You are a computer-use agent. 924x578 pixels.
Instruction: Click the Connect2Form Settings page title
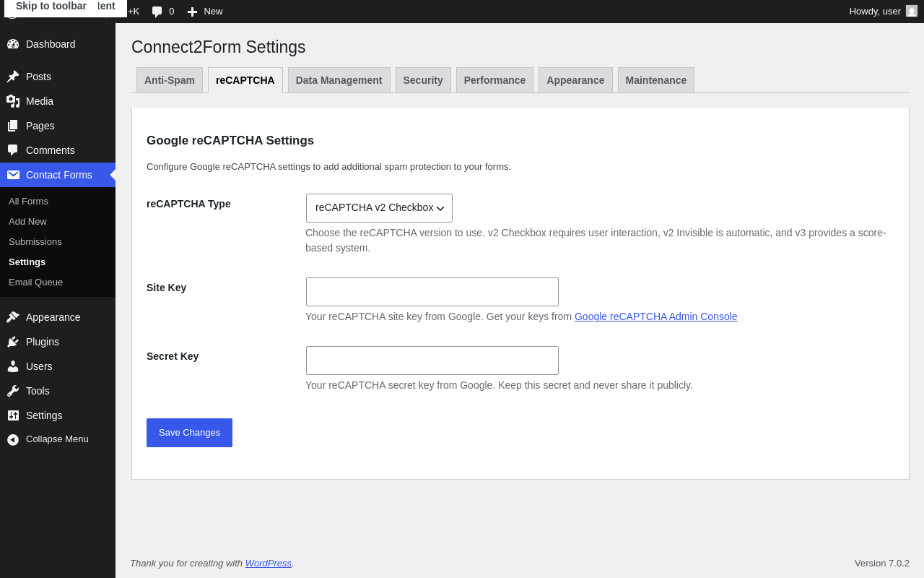[219, 47]
